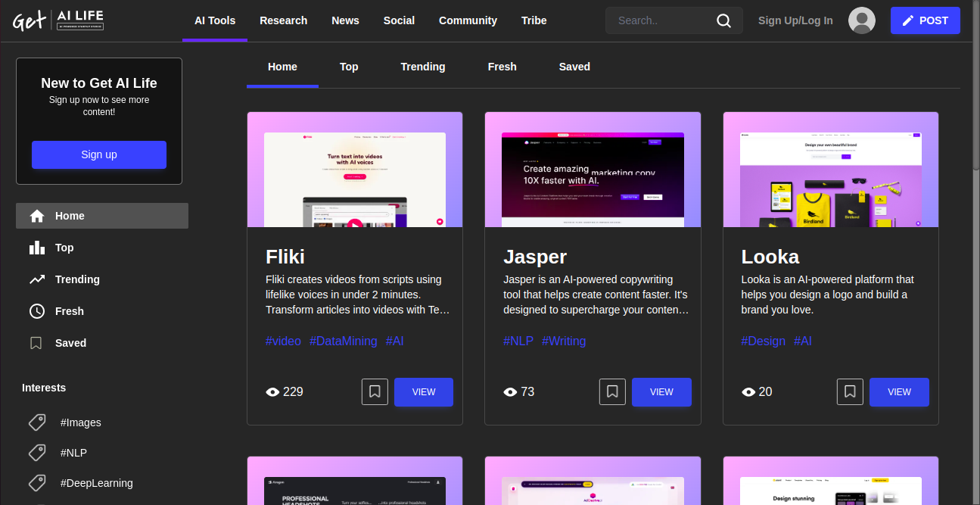Click the Looka card title
The image size is (980, 505).
point(770,257)
